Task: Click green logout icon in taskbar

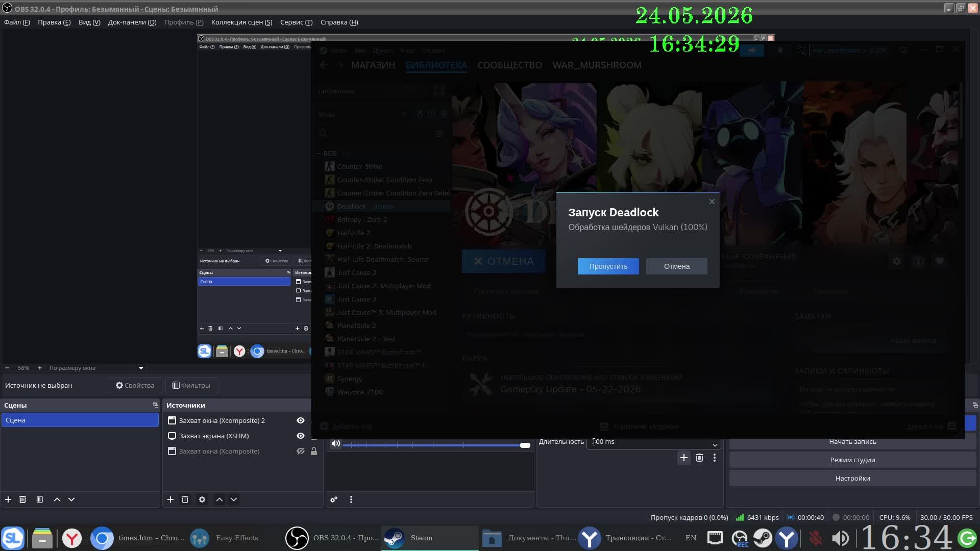Action: [x=967, y=538]
